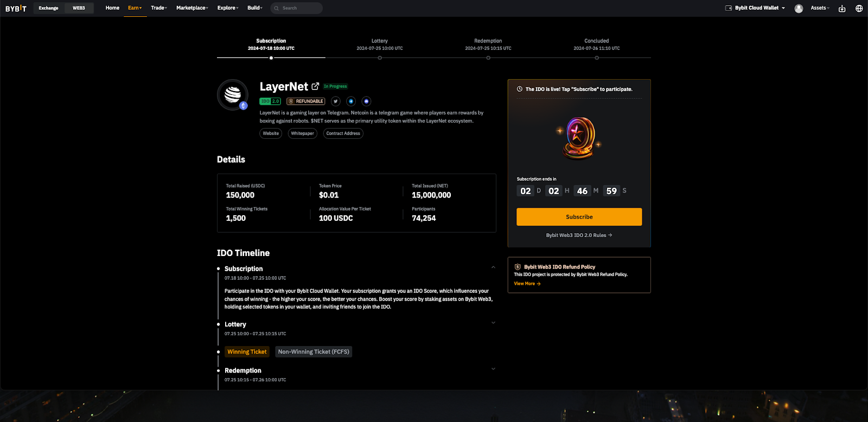868x422 pixels.
Task: Click the IDO star coin image
Action: [579, 138]
